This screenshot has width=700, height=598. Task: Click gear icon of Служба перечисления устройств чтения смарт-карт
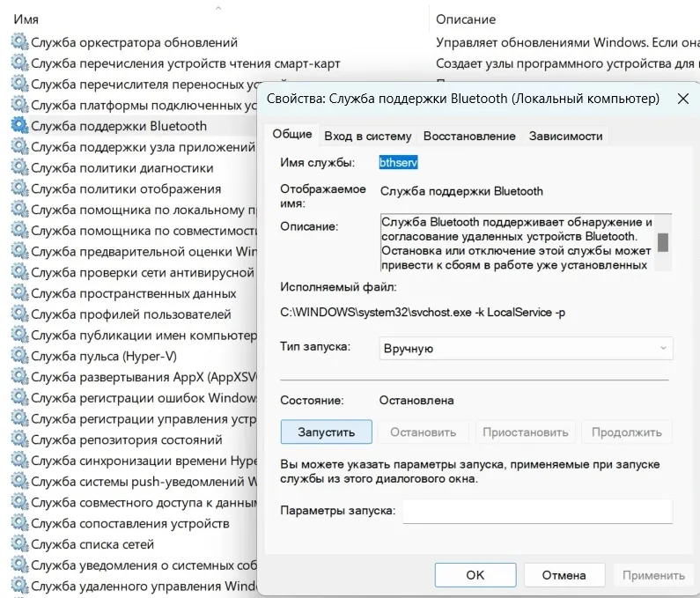(19, 63)
